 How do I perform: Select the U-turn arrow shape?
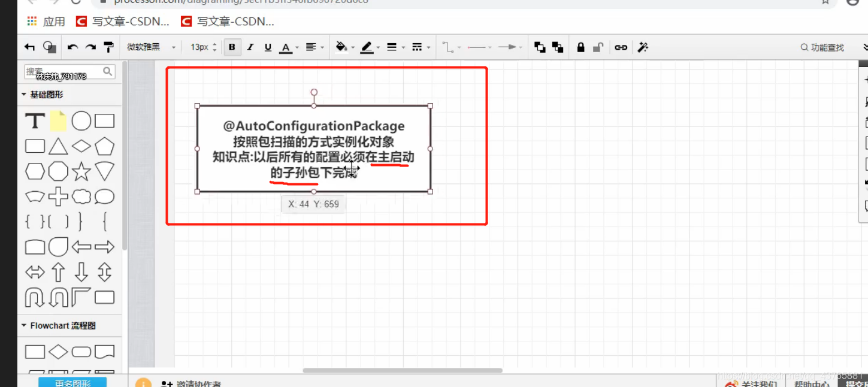35,297
